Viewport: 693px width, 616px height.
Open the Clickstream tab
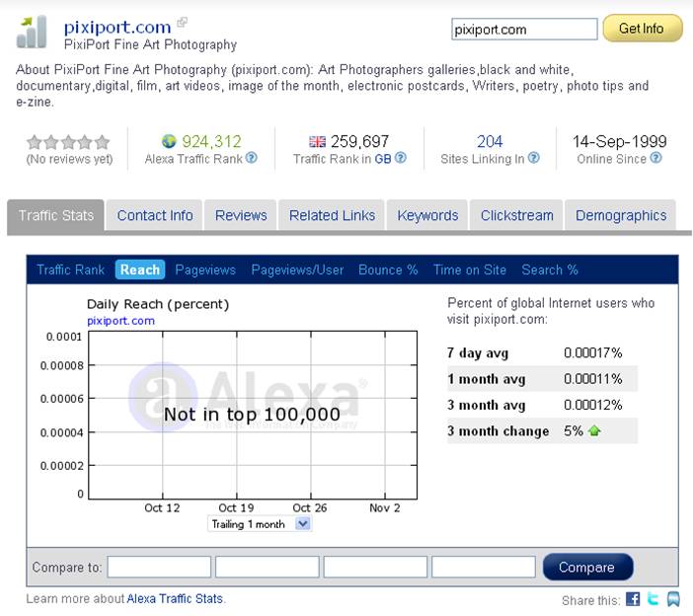pyautogui.click(x=516, y=215)
